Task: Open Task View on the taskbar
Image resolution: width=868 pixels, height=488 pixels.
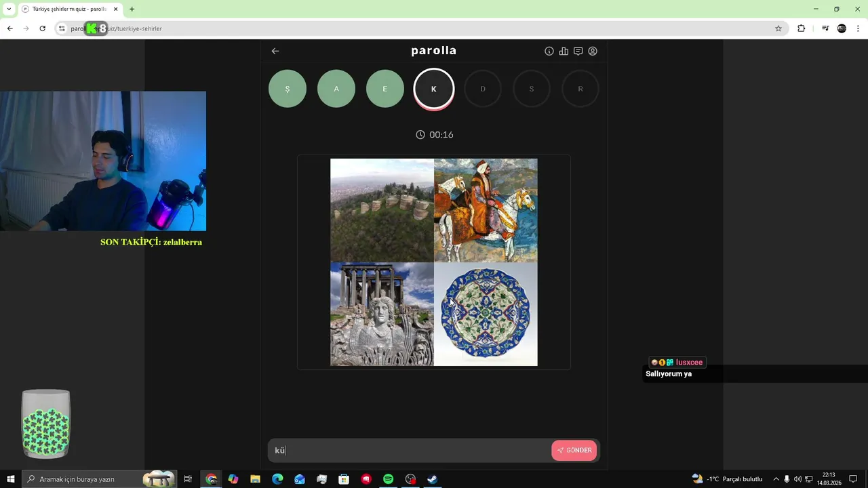Action: coord(188,479)
